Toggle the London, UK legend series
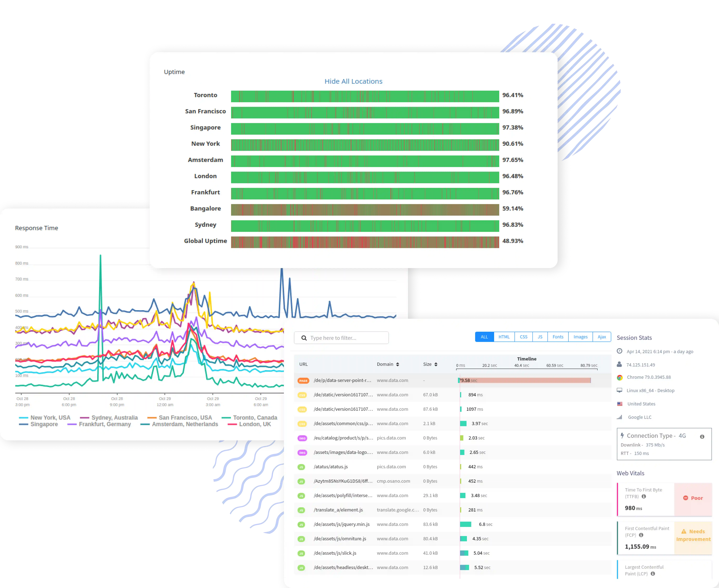The width and height of the screenshot is (719, 588). pos(249,424)
